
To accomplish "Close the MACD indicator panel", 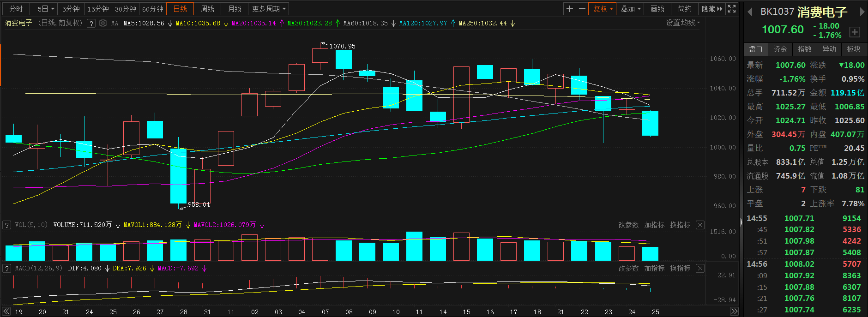I will coord(700,269).
